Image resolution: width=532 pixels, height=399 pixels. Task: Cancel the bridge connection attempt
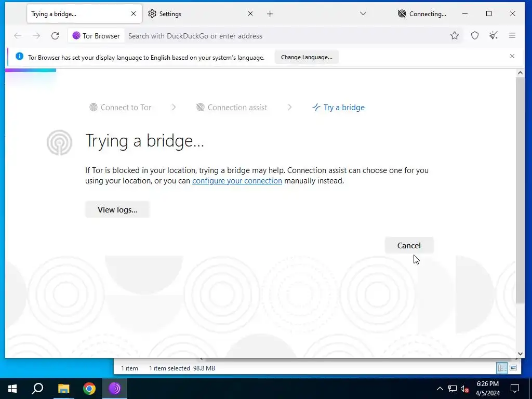409,245
